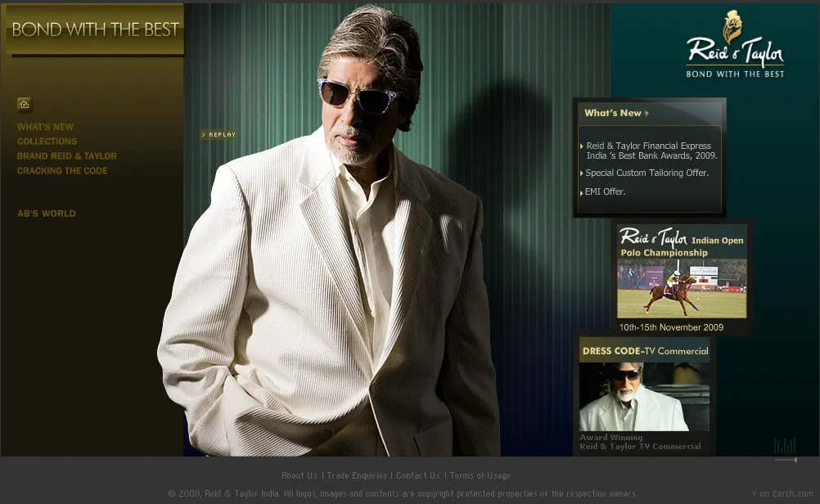The width and height of the screenshot is (820, 504).
Task: Click the Reid & Taylor logo
Action: (x=735, y=46)
